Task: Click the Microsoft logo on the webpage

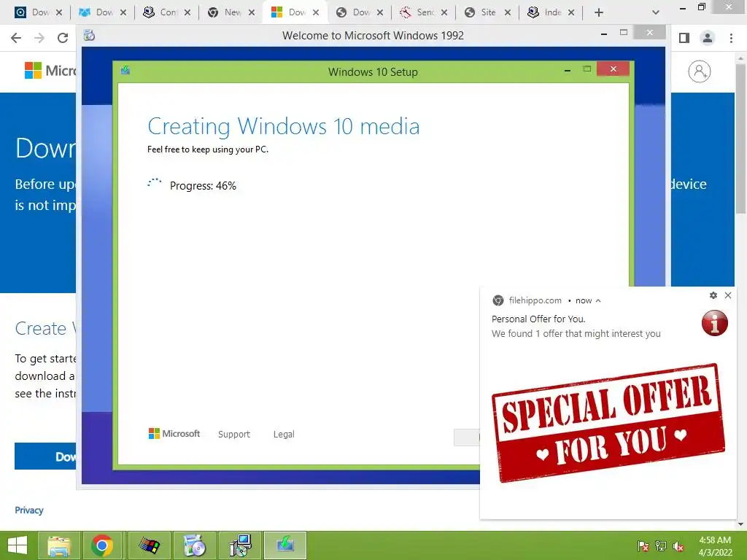Action: 50,71
